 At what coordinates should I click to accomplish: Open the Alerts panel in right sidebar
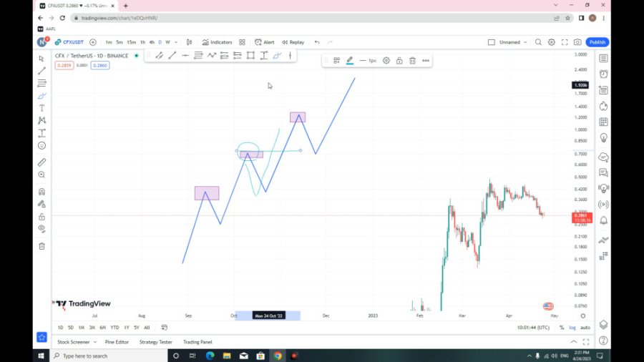(x=604, y=74)
